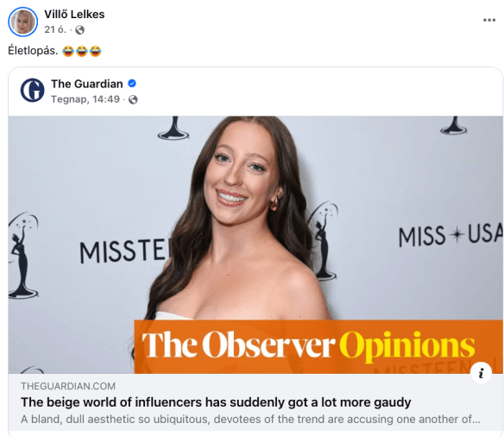Open the article headline about beige influencers
Viewport: 504px width, 436px height.
coord(216,402)
